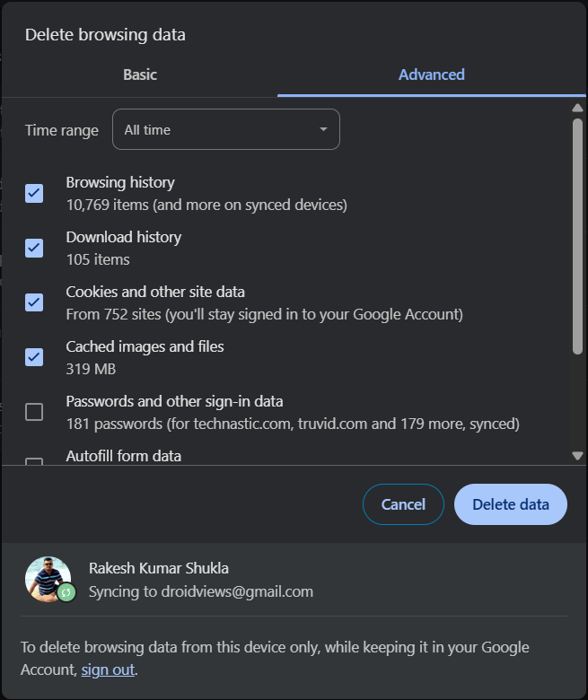Tick the Autofill form data checkbox

pos(34,462)
